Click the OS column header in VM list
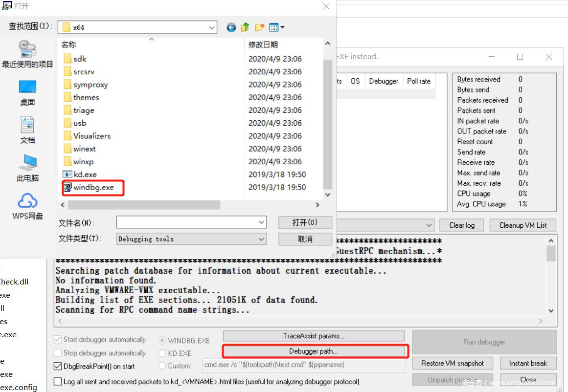The width and height of the screenshot is (568, 392). click(355, 81)
